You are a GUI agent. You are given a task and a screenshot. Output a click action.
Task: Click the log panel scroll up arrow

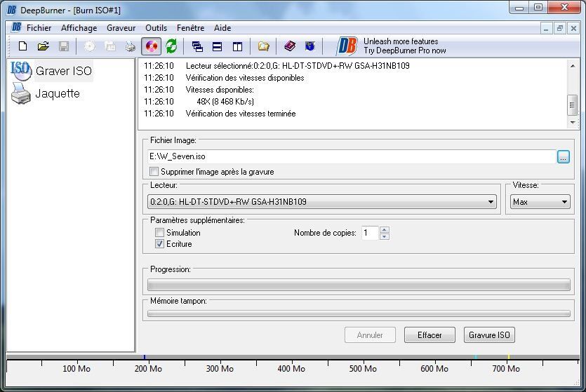point(572,66)
